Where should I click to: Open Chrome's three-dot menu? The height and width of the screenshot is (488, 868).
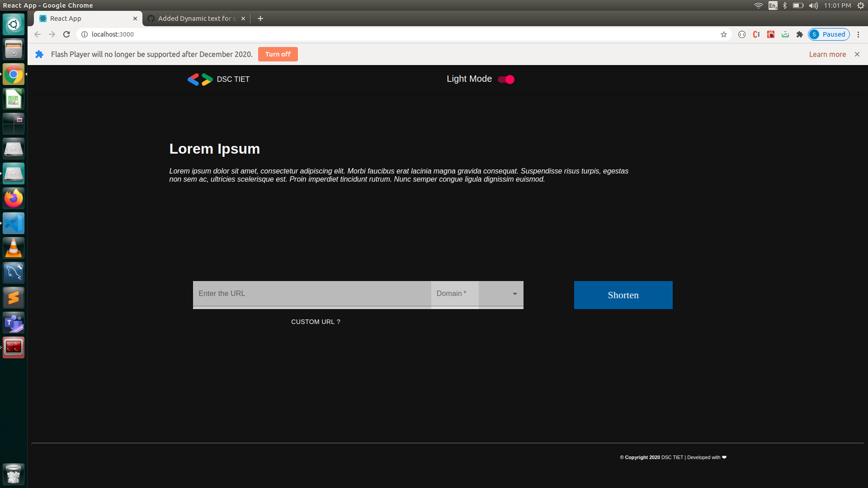tap(859, 34)
